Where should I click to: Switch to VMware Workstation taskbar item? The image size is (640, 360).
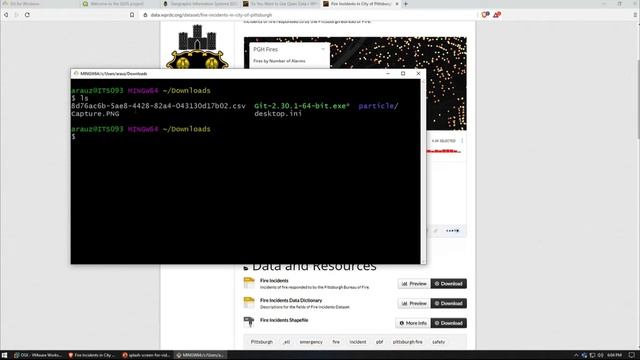(38, 355)
